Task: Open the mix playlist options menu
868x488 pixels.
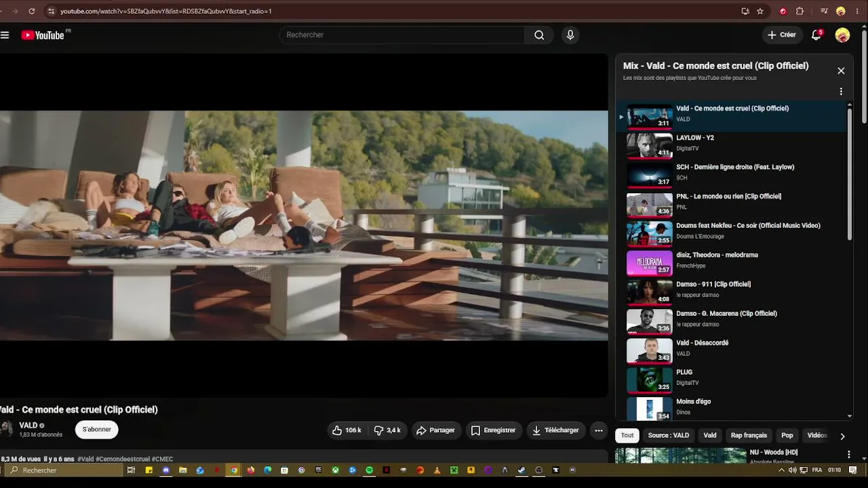Action: pos(841,91)
